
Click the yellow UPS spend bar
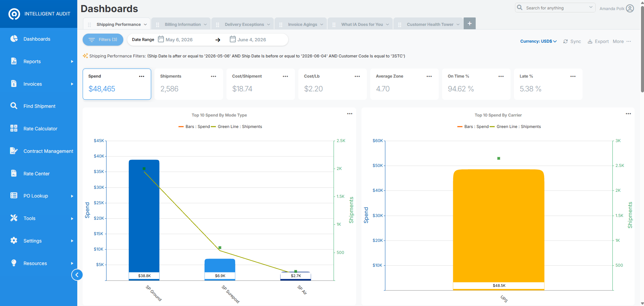point(499,230)
